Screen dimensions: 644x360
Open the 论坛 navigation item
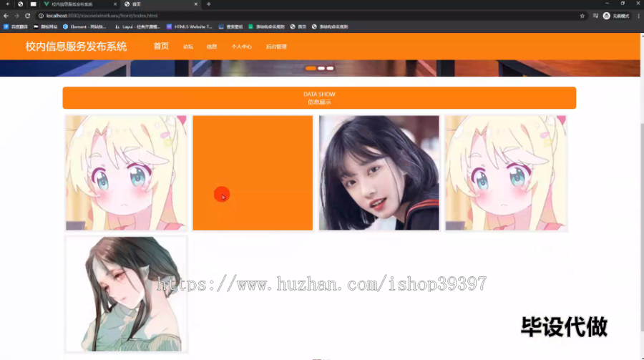point(188,47)
